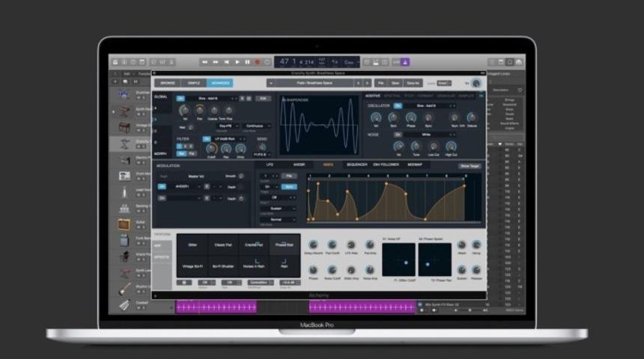644x359 pixels.
Task: Click the add track plus button
Action: pyautogui.click(x=115, y=82)
